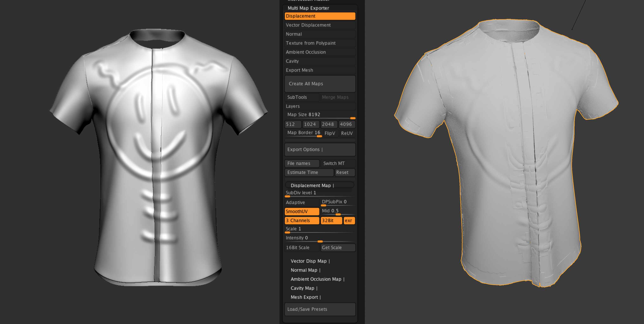
Task: Toggle the exr format button
Action: [349, 220]
